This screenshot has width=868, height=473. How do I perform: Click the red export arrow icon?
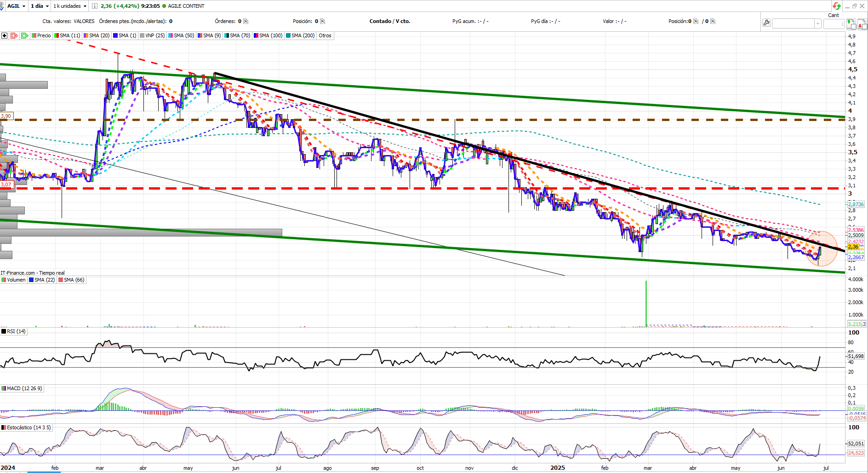tap(14, 35)
